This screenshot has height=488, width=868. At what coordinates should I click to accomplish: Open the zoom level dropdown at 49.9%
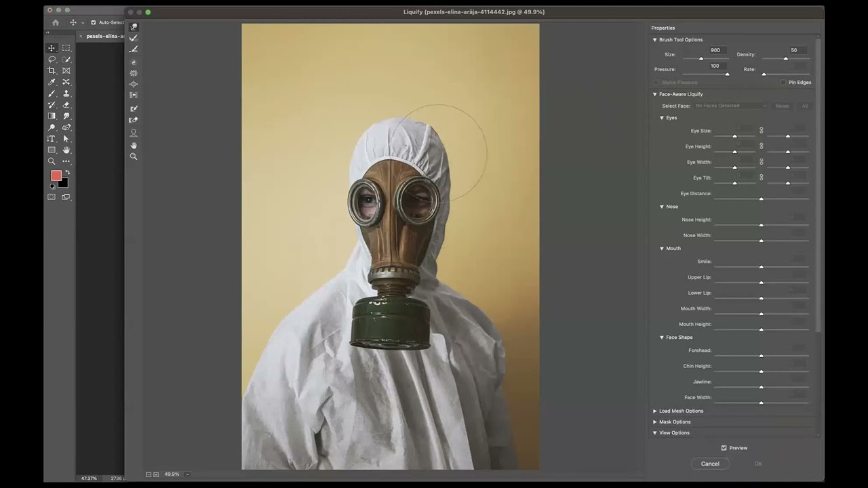coord(187,474)
